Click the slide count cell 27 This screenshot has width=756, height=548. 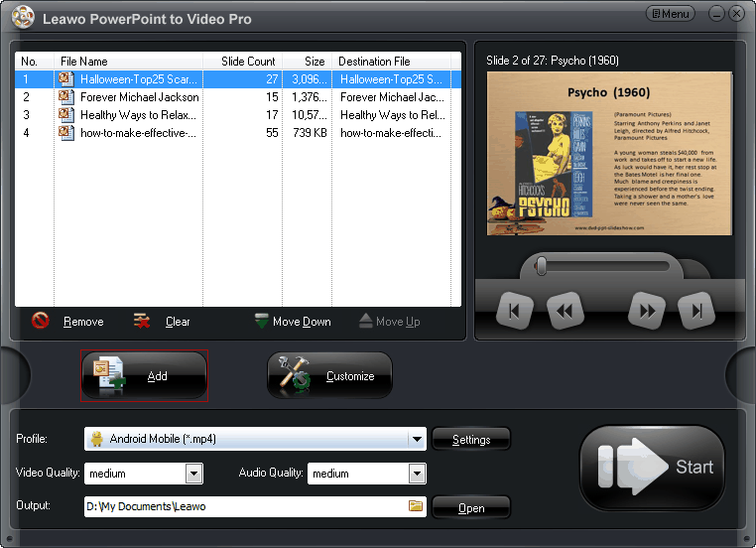272,79
